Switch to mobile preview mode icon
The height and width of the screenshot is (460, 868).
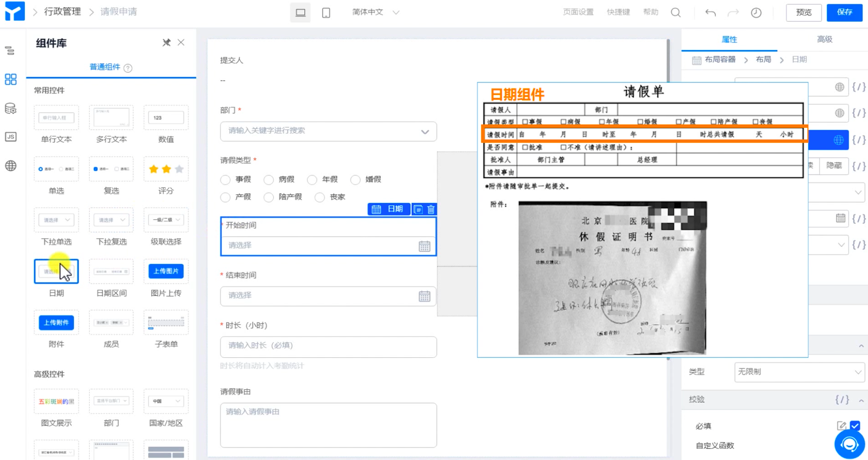tap(326, 13)
